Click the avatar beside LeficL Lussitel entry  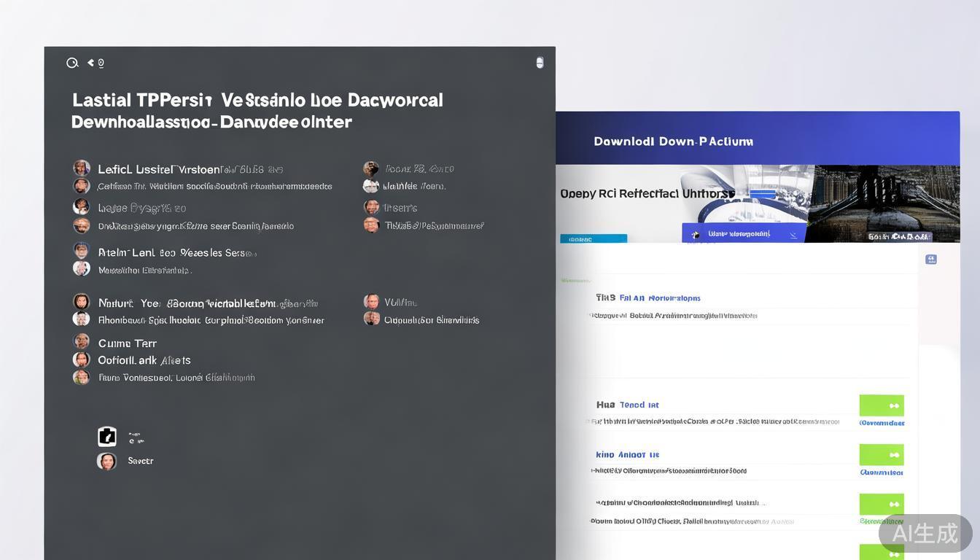click(x=82, y=168)
